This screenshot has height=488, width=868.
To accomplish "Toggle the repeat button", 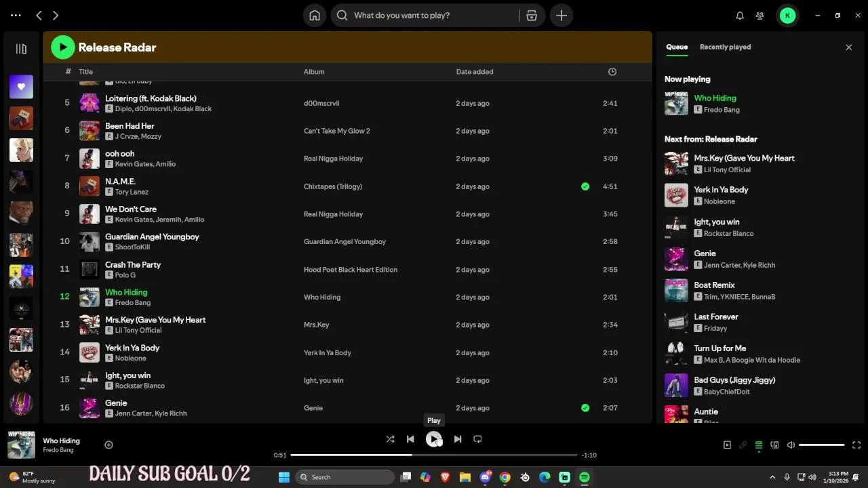I will [x=477, y=439].
